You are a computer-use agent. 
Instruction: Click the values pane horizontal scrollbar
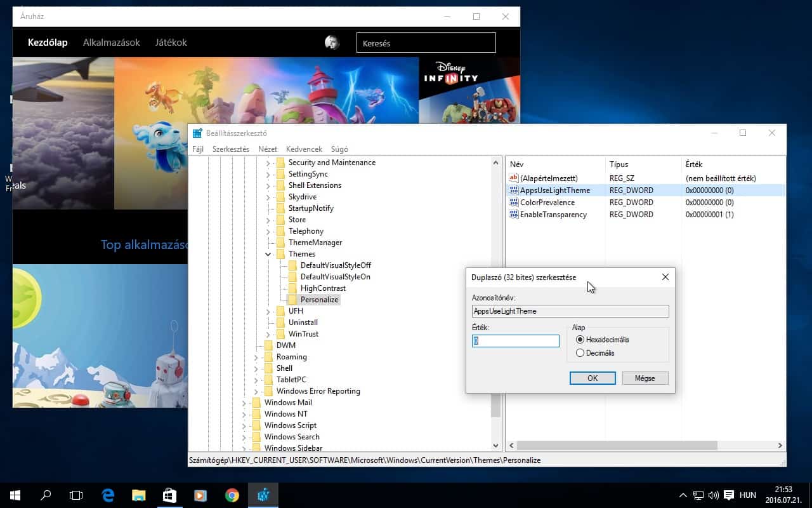pos(617,446)
